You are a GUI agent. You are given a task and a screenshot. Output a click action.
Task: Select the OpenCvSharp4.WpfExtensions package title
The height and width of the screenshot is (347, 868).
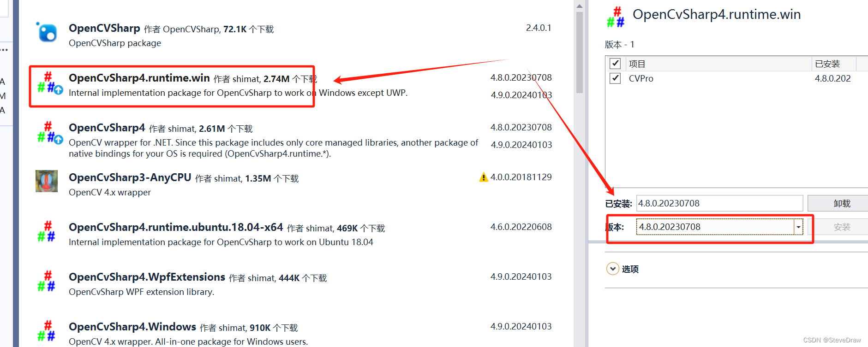[147, 277]
